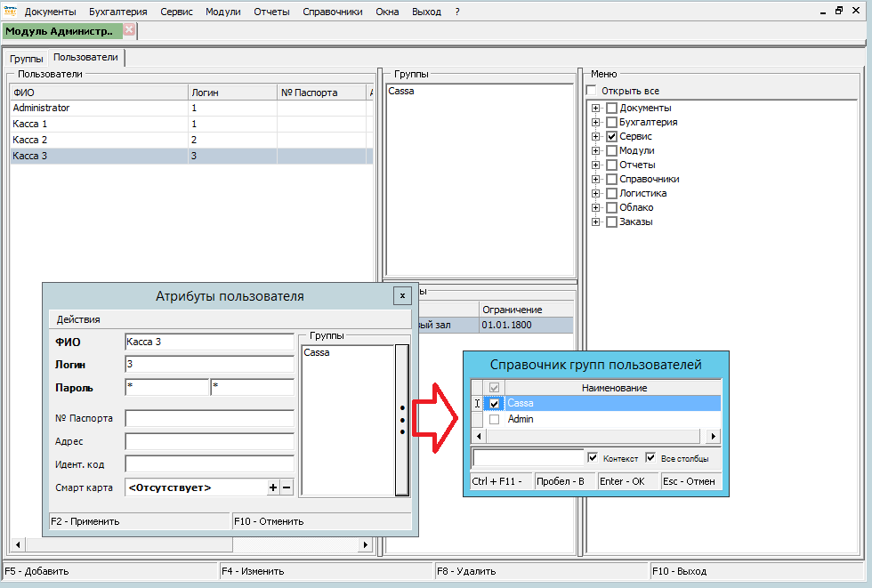
Task: Expand the Заказы tree node
Action: pos(596,222)
